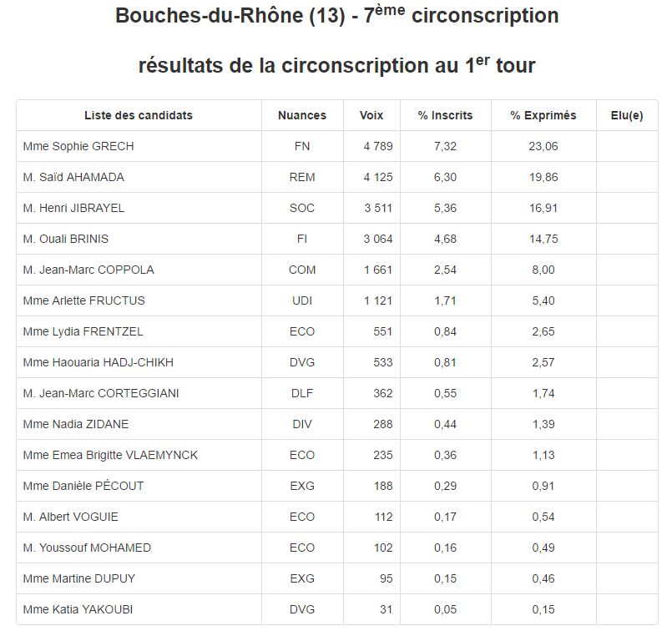Select Mme Haouaria HADJ-CHIKH entry
Image resolution: width=672 pixels, height=636 pixels.
99,362
